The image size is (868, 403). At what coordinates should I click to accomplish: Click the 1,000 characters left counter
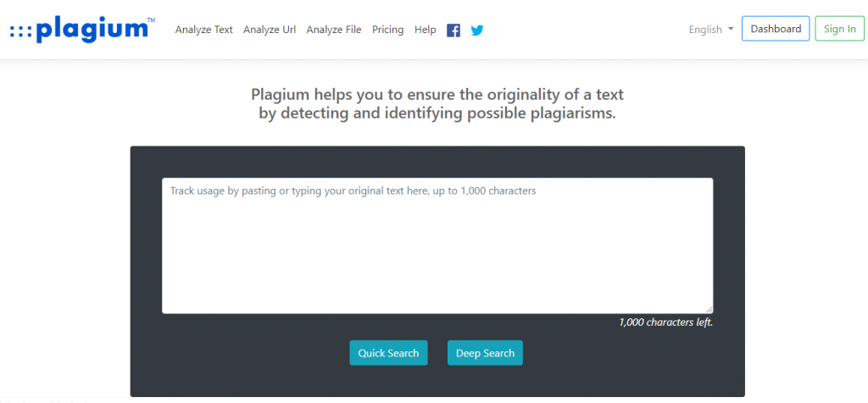(665, 323)
